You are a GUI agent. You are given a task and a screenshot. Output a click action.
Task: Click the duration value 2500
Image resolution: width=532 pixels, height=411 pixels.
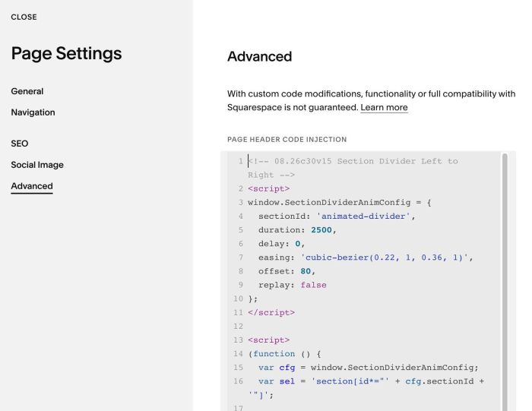pos(321,230)
